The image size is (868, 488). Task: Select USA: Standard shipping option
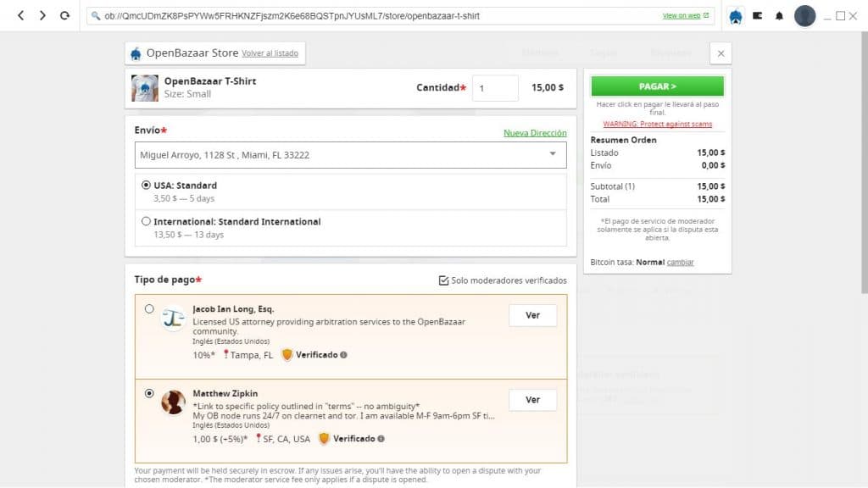(146, 185)
